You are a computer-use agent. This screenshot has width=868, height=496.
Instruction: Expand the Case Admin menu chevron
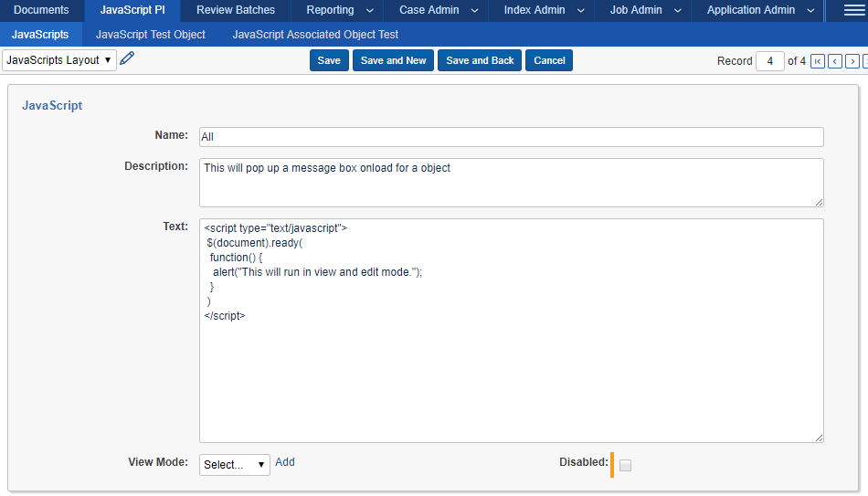coord(474,11)
